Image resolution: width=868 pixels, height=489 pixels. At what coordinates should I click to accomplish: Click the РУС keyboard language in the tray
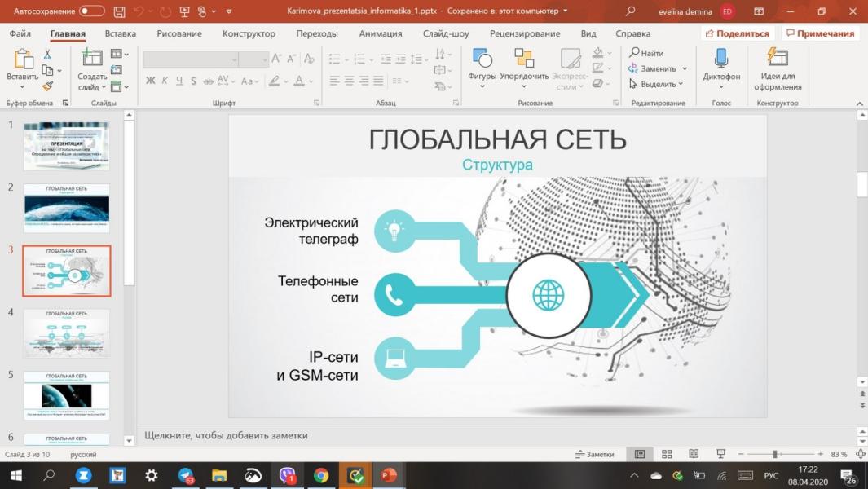click(770, 476)
